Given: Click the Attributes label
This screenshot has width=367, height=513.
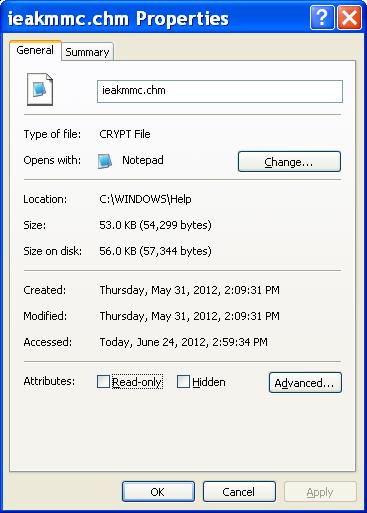Looking at the screenshot, I should 49,381.
